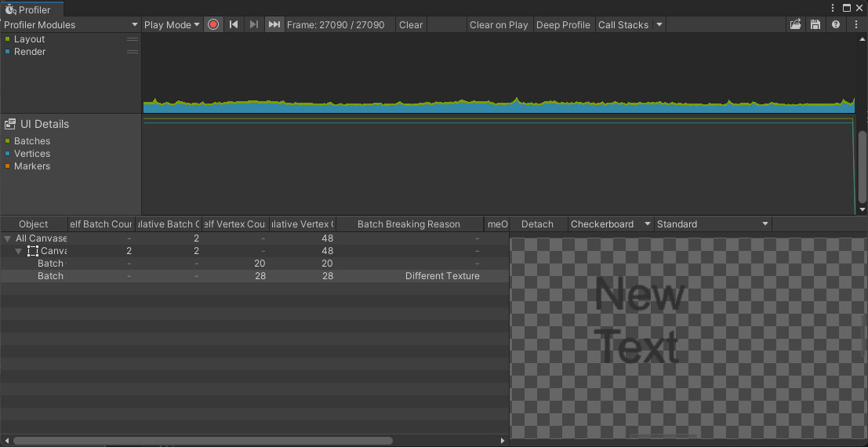The image size is (868, 447).
Task: Sort by Batch Breaking Reason column
Action: [409, 224]
